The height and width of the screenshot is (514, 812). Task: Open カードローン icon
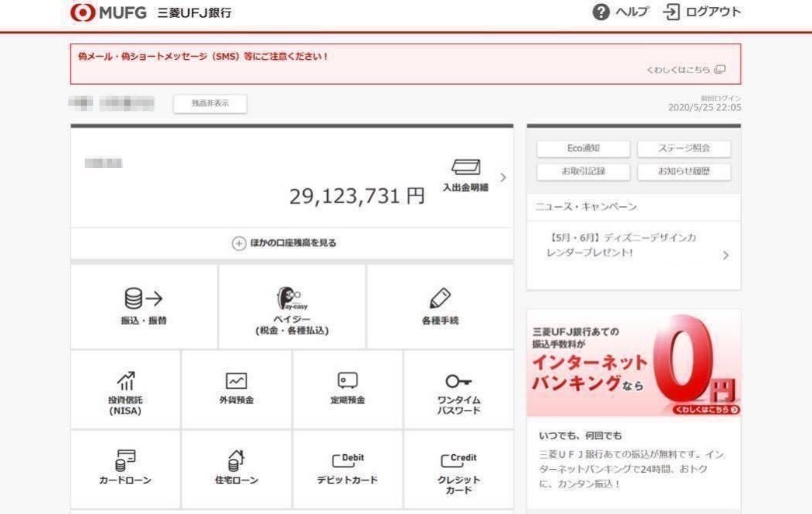point(125,460)
